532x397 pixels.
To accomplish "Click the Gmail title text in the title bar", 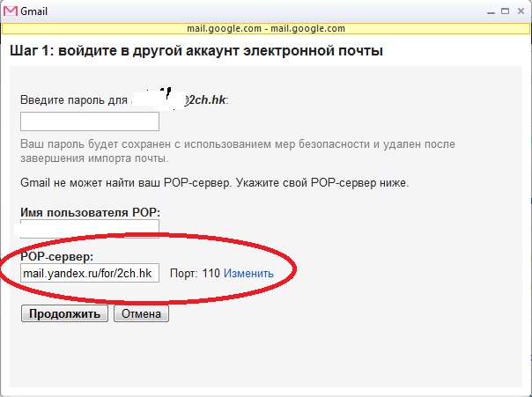I will click(33, 11).
